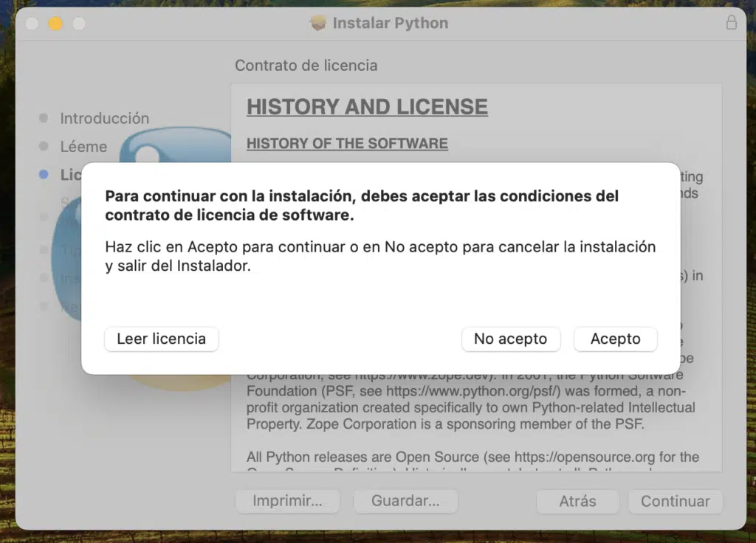Minimize window with the yellow button
Image resolution: width=756 pixels, height=543 pixels.
[x=55, y=23]
